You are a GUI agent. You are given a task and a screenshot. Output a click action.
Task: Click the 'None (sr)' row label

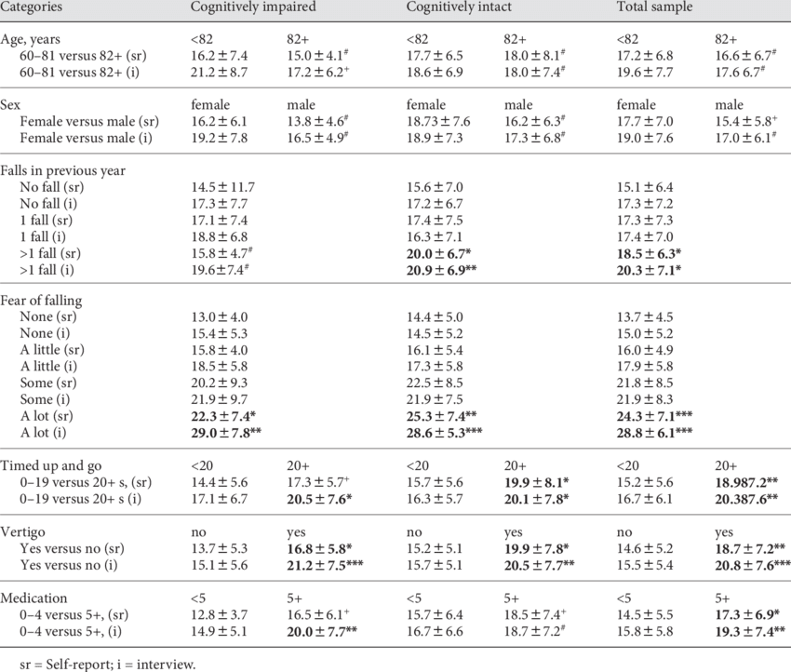(48, 316)
